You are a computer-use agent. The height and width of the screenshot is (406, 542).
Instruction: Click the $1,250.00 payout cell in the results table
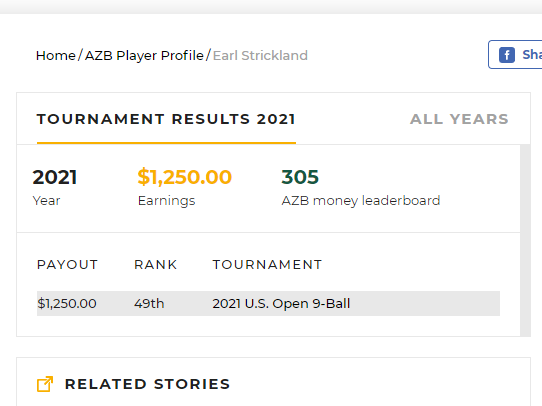(x=67, y=304)
